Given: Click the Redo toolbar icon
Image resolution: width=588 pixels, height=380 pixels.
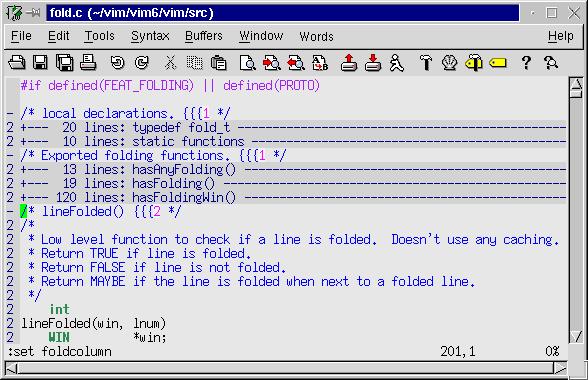Looking at the screenshot, I should [x=141, y=63].
